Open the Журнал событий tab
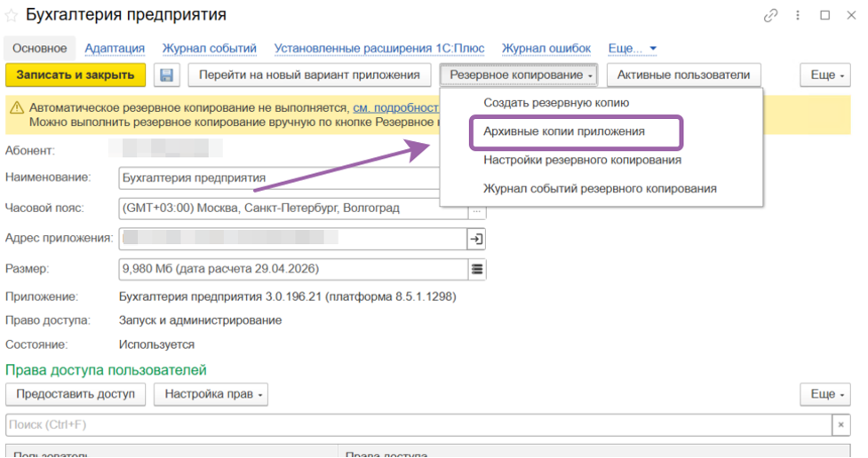Screen dimensions: 868x458 [210, 49]
